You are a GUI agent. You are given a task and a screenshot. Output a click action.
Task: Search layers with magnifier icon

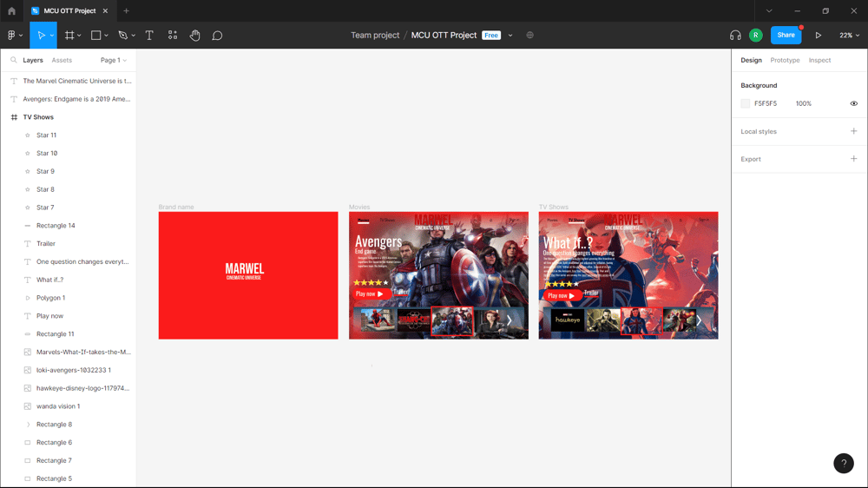[x=13, y=60]
